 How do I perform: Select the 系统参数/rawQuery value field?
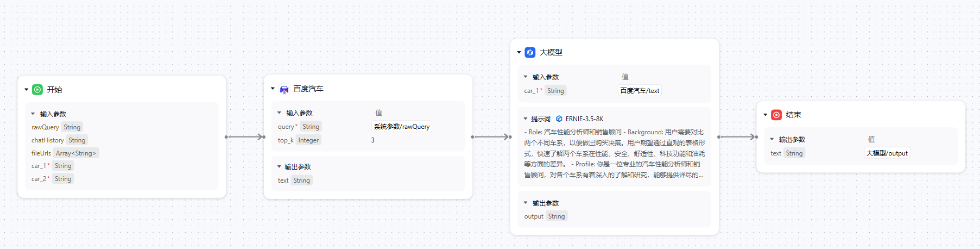tap(401, 127)
